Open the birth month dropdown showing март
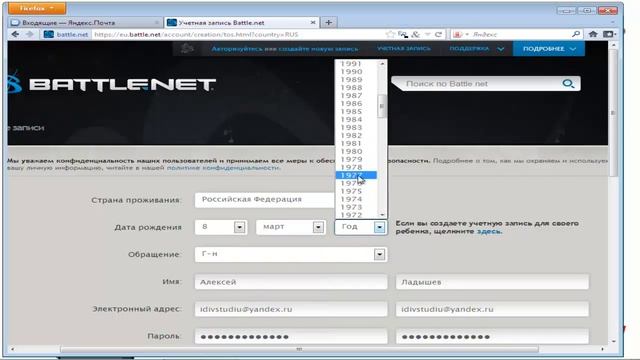 [x=291, y=227]
